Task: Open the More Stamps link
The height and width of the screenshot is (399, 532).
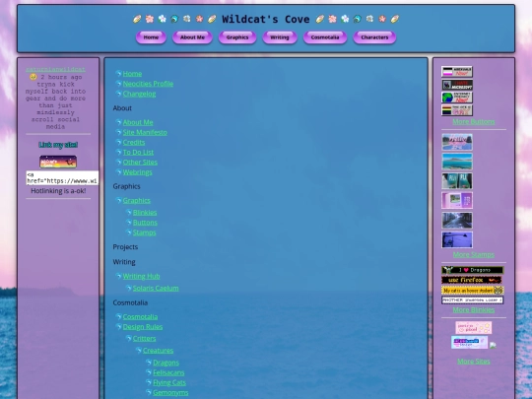Action: [474, 255]
